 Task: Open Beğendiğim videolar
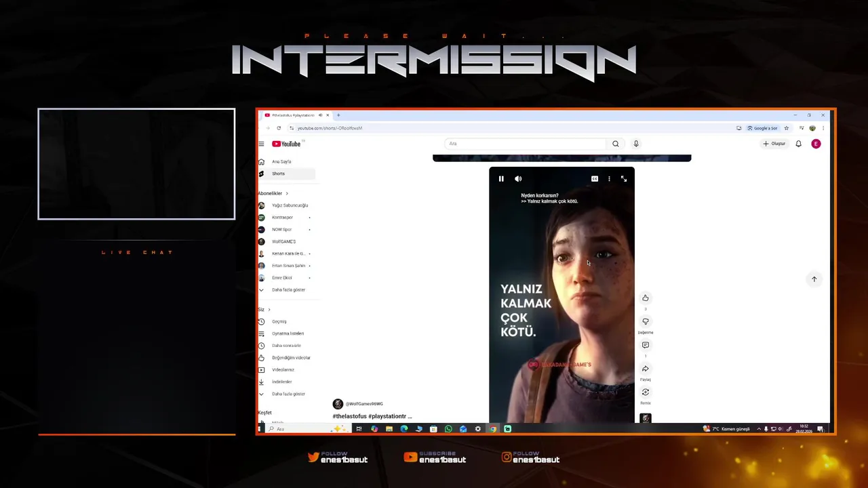[x=286, y=358]
